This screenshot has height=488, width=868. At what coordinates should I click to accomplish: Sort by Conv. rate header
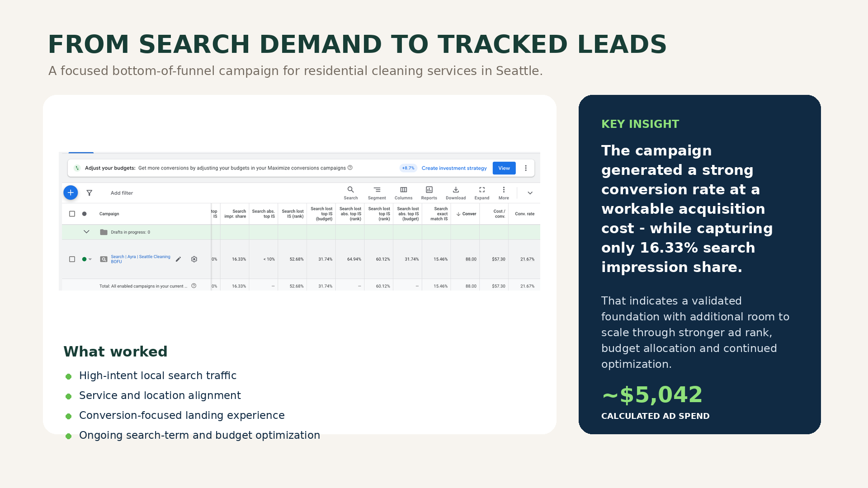tap(525, 214)
